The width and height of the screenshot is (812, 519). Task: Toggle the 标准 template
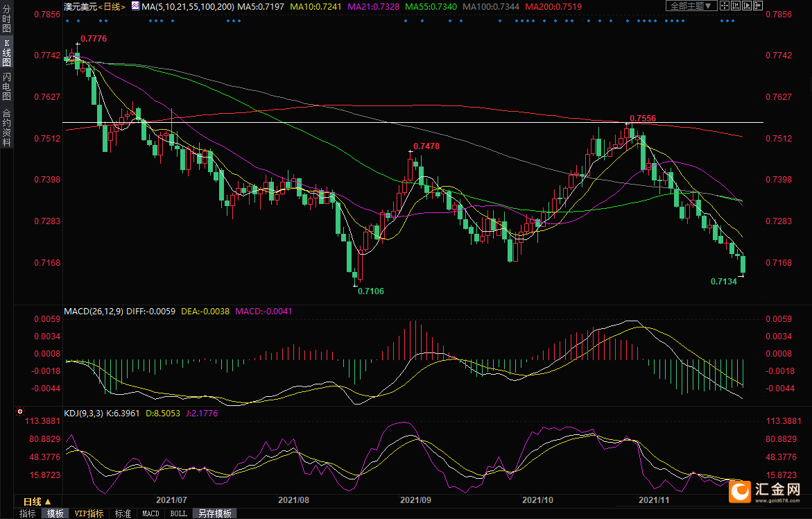pyautogui.click(x=123, y=513)
